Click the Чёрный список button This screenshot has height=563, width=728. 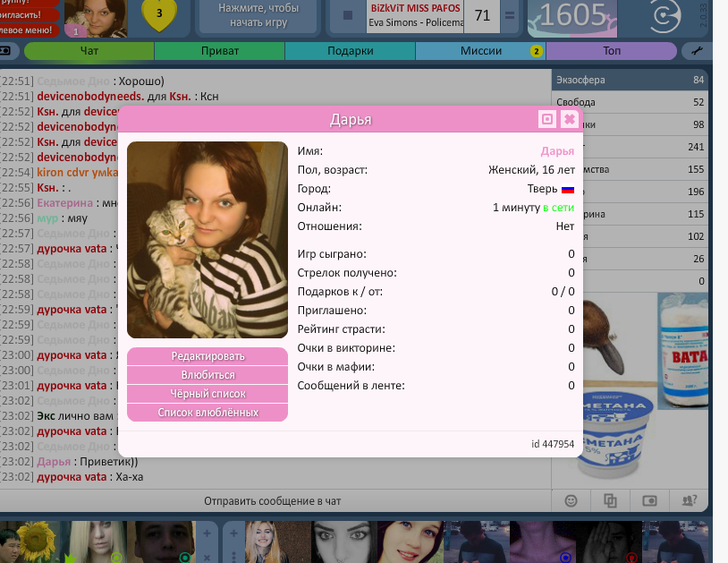coord(207,394)
